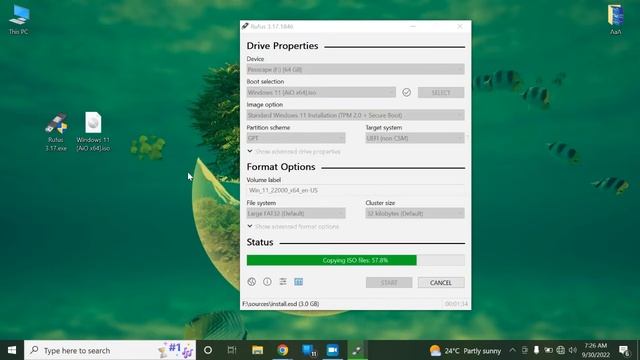Click the taskbar search box
Screen dimensions: 640x360
(110, 350)
